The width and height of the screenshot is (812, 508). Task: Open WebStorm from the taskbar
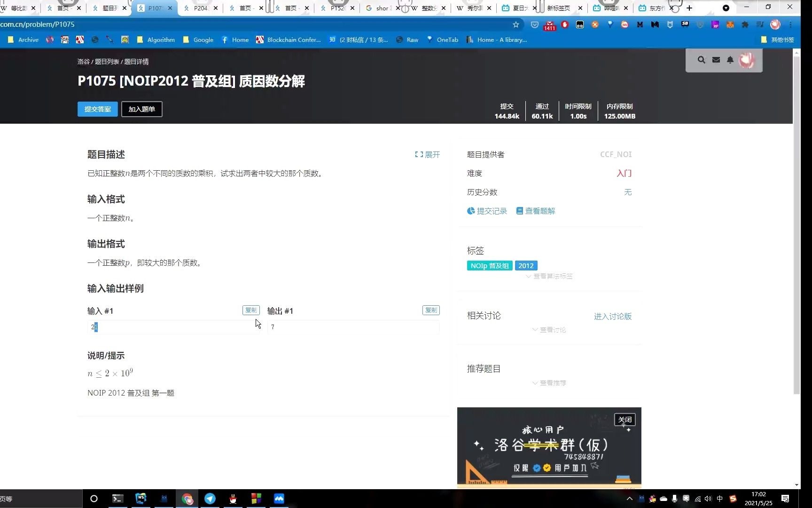tap(141, 499)
